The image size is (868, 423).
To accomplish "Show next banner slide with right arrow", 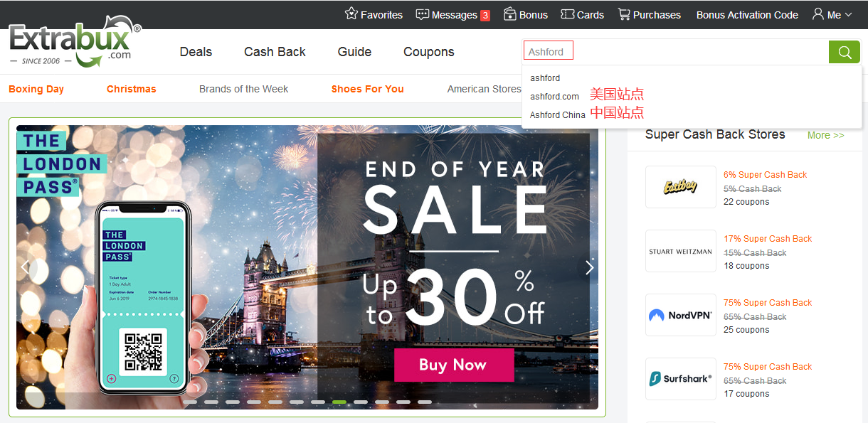I will pyautogui.click(x=589, y=267).
